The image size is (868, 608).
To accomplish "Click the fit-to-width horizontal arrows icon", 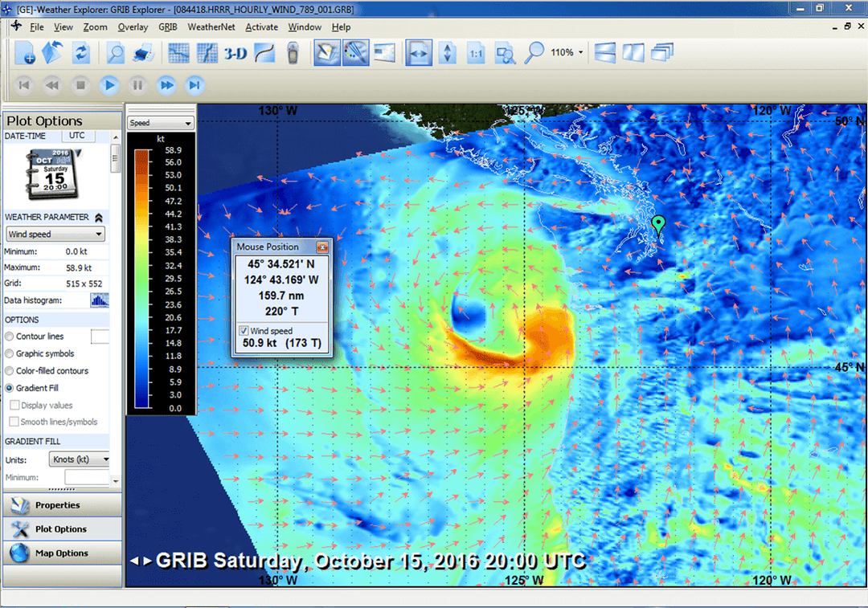I will pos(420,54).
